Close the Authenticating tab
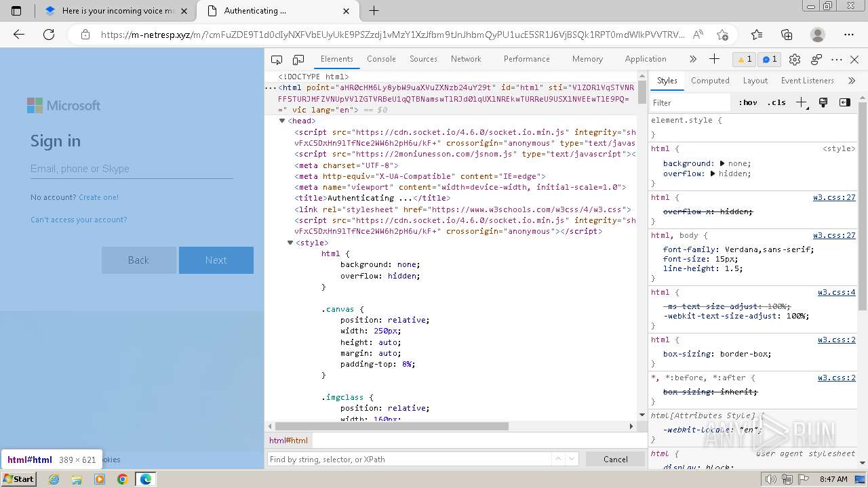The width and height of the screenshot is (868, 488). tap(347, 11)
